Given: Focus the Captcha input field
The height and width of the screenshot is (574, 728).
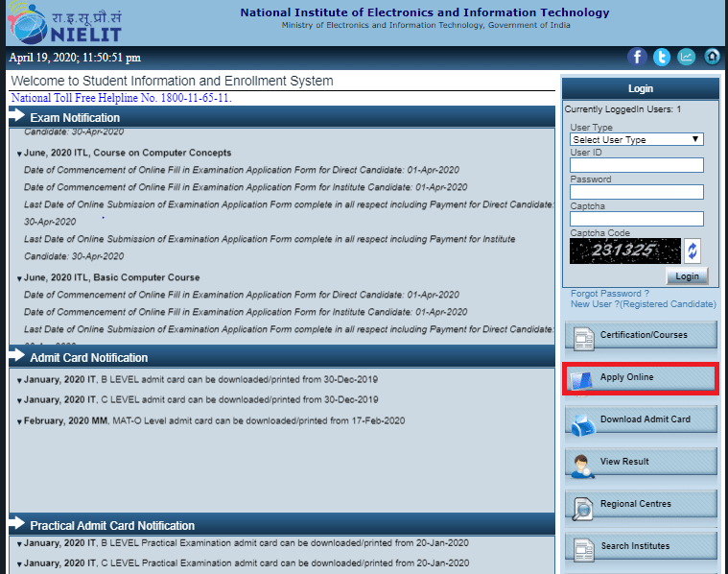Looking at the screenshot, I should 637,219.
